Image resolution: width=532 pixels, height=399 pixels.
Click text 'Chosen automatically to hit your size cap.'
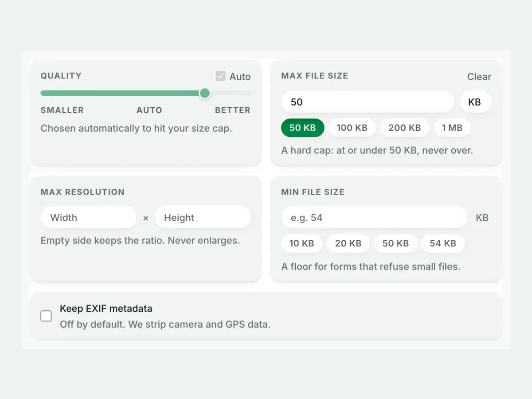click(x=137, y=129)
